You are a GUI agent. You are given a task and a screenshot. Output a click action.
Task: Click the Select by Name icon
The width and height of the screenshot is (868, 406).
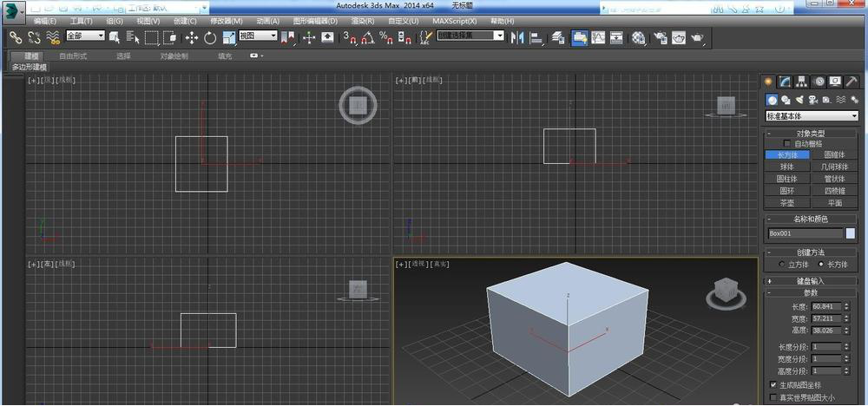(133, 37)
